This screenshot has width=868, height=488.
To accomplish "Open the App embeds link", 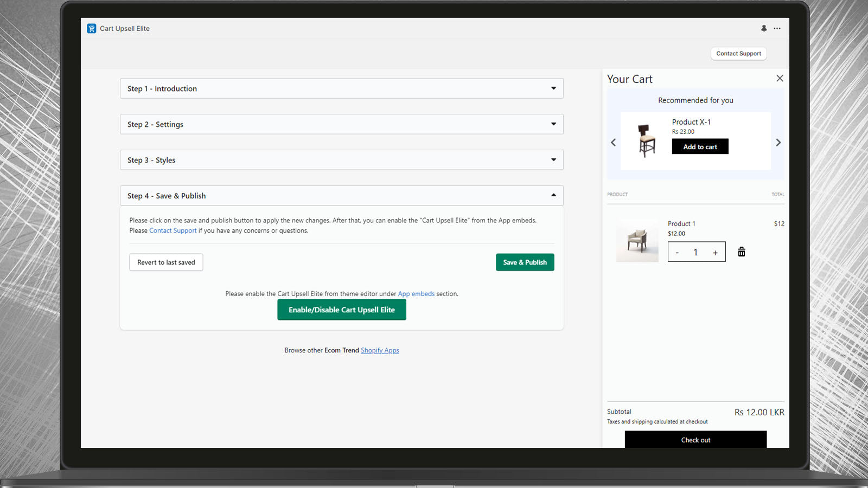I will (x=416, y=293).
